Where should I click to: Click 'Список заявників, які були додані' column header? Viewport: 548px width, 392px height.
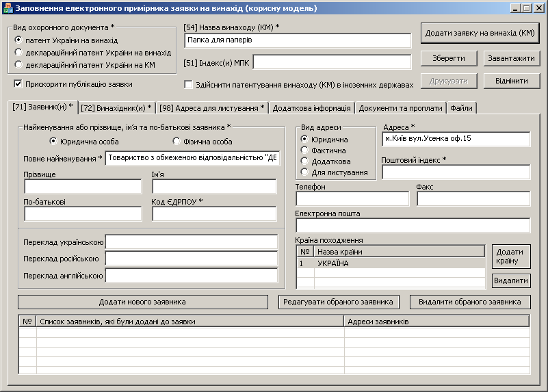point(190,322)
